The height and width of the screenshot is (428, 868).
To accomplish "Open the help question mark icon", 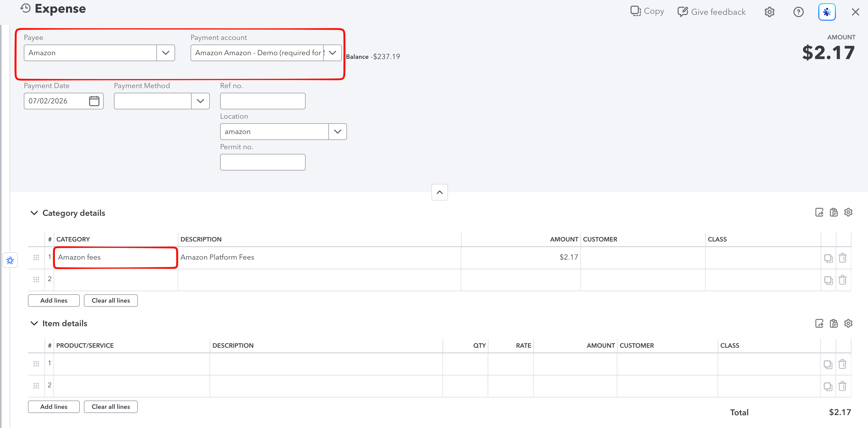I will point(798,12).
